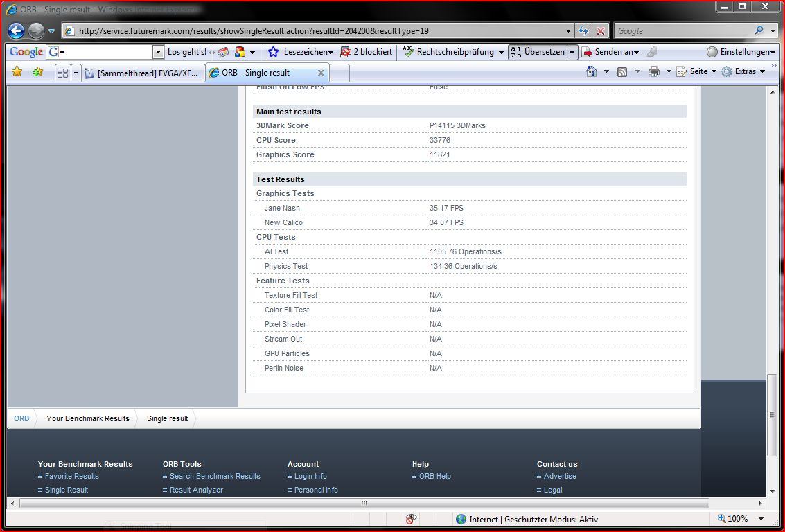Expand the address bar URL history dropdown
785x532 pixels.
pyautogui.click(x=568, y=31)
